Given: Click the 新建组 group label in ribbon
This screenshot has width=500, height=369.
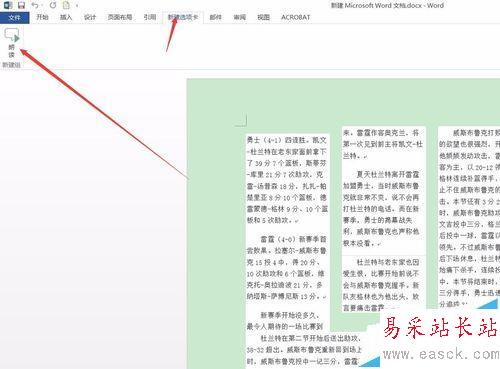Looking at the screenshot, I should [x=12, y=65].
